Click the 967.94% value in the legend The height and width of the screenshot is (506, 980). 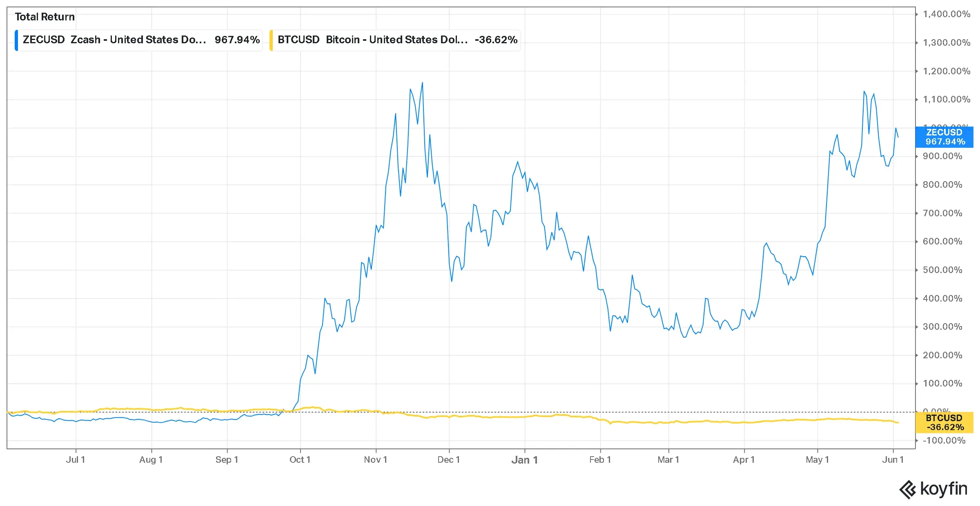pyautogui.click(x=237, y=40)
